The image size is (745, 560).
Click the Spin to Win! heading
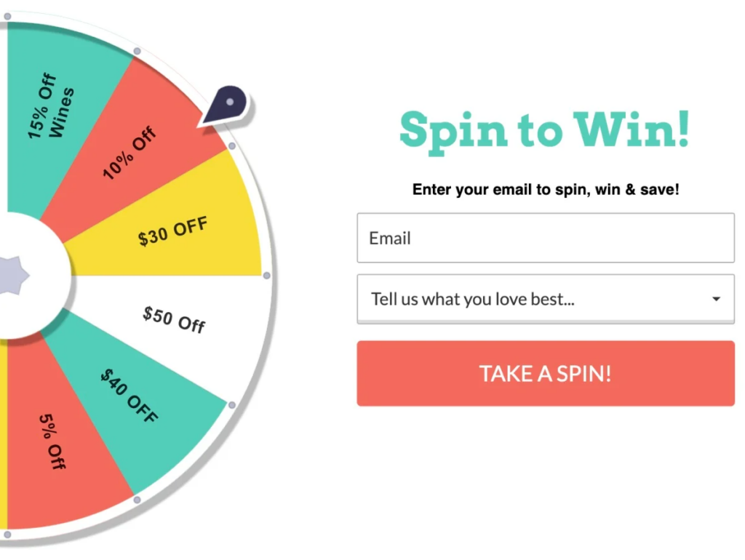pyautogui.click(x=544, y=131)
